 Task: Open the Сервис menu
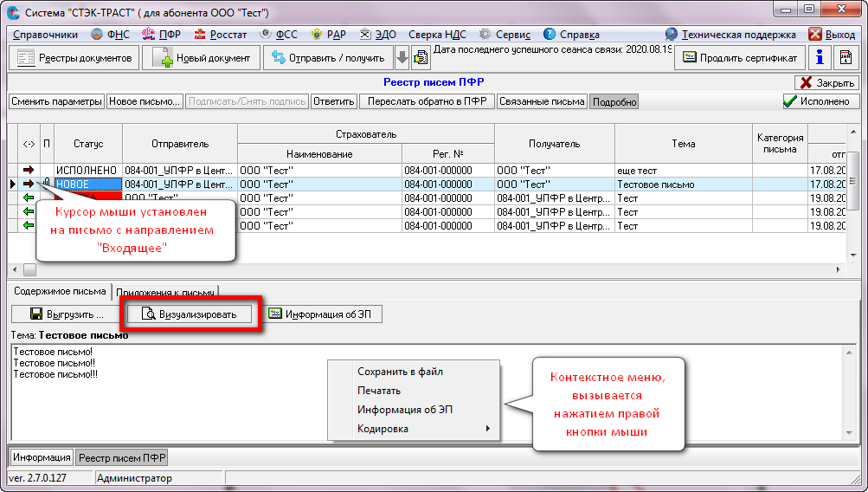pyautogui.click(x=505, y=35)
